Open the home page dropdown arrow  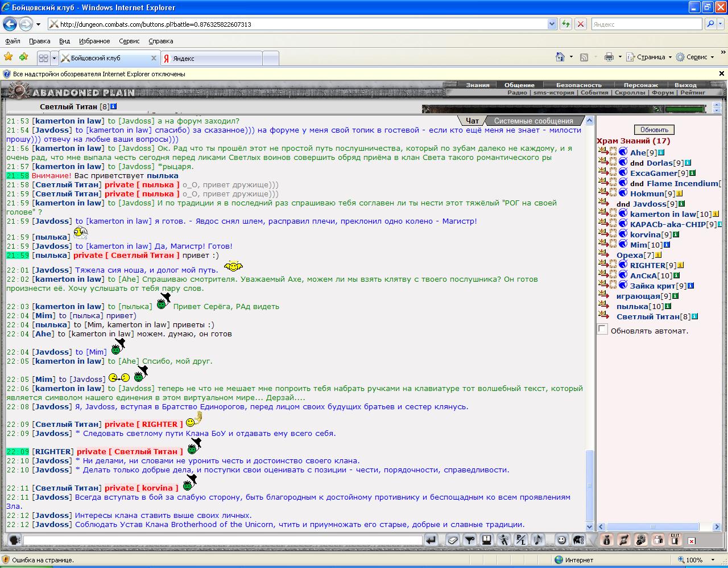(570, 57)
